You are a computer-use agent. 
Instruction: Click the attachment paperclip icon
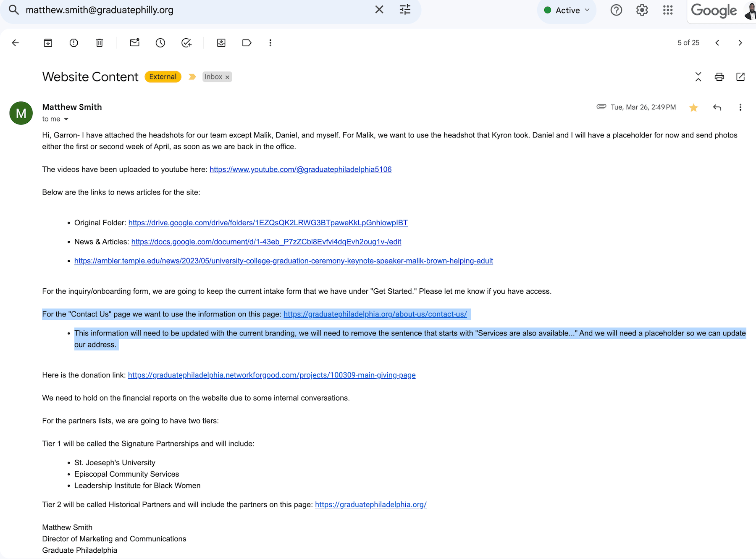pyautogui.click(x=601, y=107)
